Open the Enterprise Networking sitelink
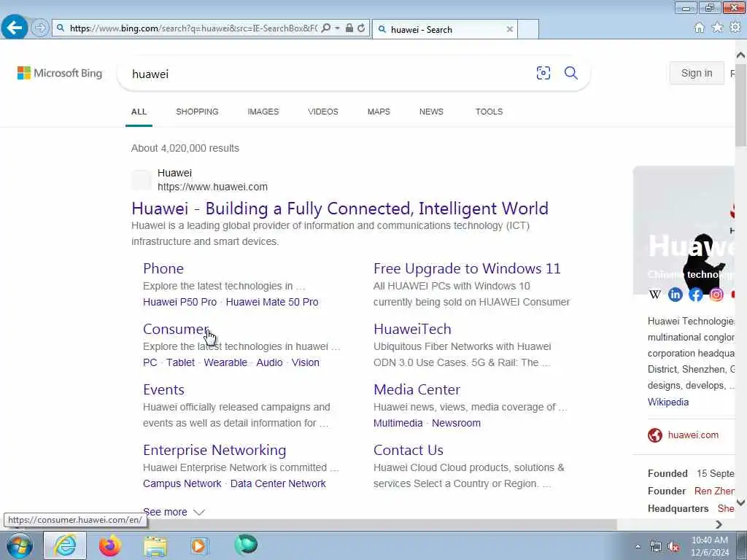The width and height of the screenshot is (747, 560). coord(214,450)
